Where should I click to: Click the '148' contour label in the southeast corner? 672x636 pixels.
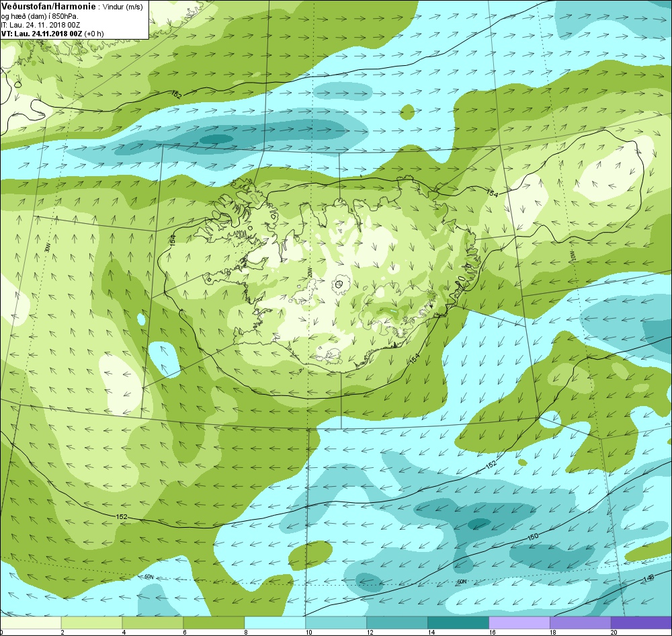[x=648, y=580]
